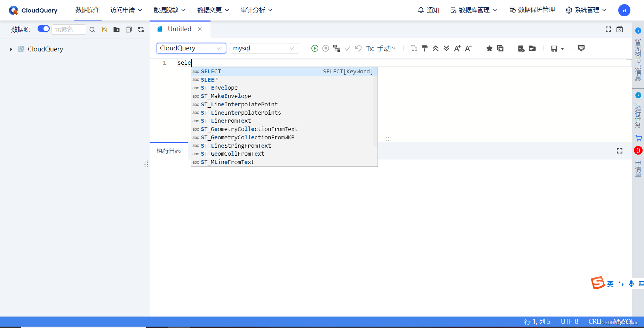Click the 元素名 search field
Viewport: 644px width, 328px height.
(x=69, y=30)
